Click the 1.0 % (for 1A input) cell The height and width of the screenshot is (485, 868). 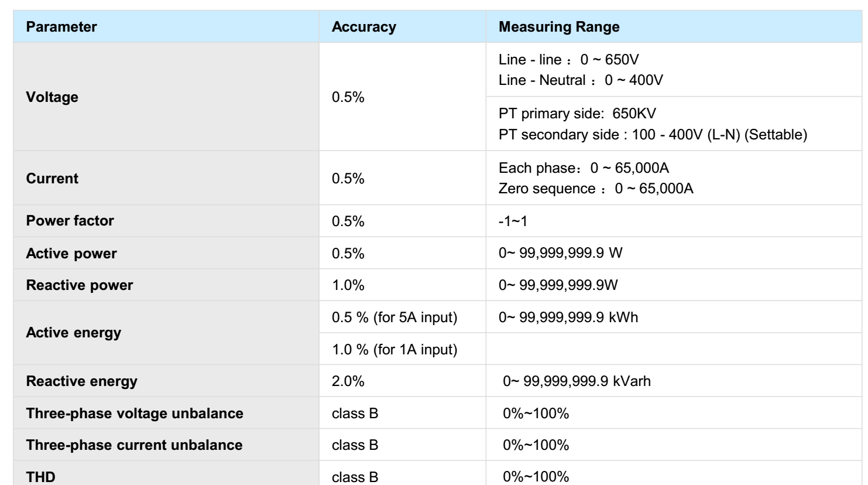tap(394, 350)
